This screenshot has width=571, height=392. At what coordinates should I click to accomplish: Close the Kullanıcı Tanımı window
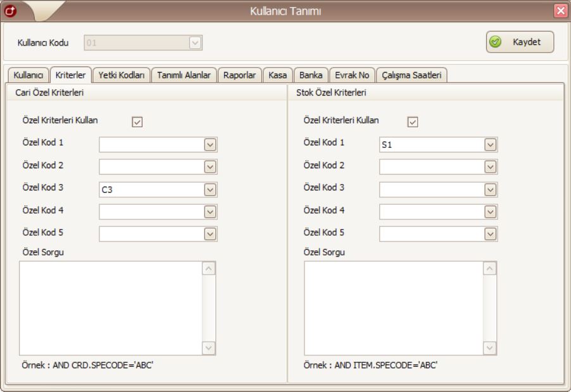(x=561, y=11)
